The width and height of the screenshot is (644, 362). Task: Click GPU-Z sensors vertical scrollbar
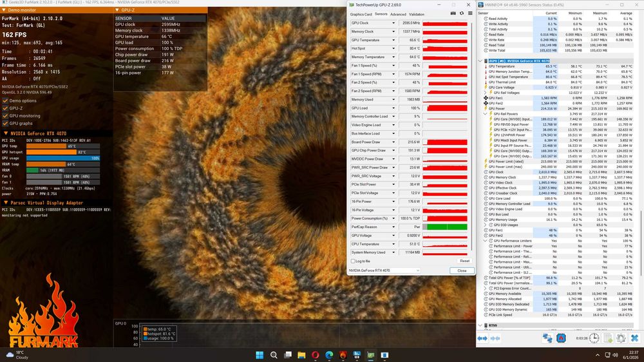coord(471,136)
